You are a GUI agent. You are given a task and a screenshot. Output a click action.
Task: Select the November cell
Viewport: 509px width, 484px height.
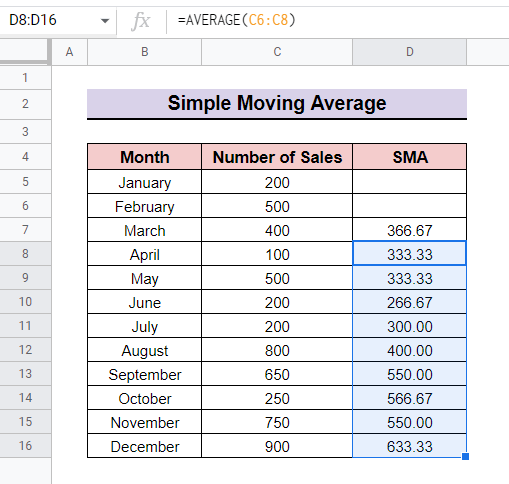(x=144, y=422)
